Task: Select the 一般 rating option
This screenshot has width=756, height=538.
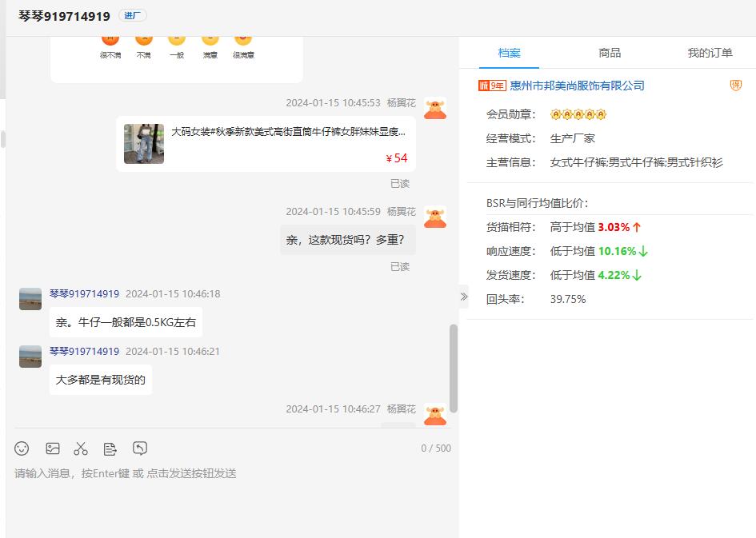Action: (x=177, y=42)
